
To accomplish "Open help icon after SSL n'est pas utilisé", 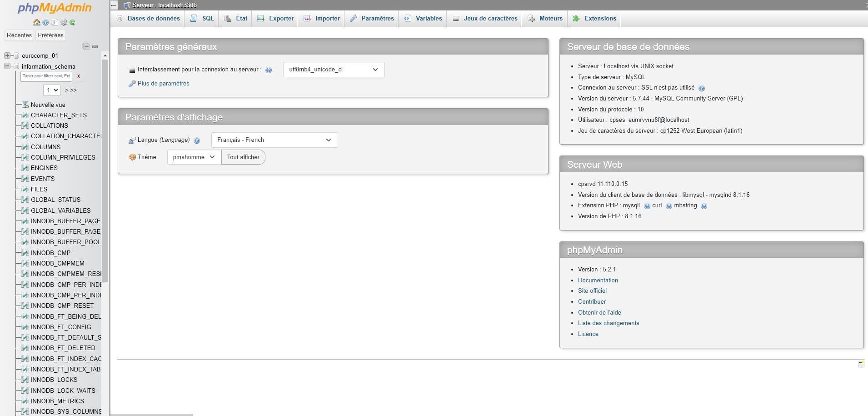I will [x=702, y=88].
